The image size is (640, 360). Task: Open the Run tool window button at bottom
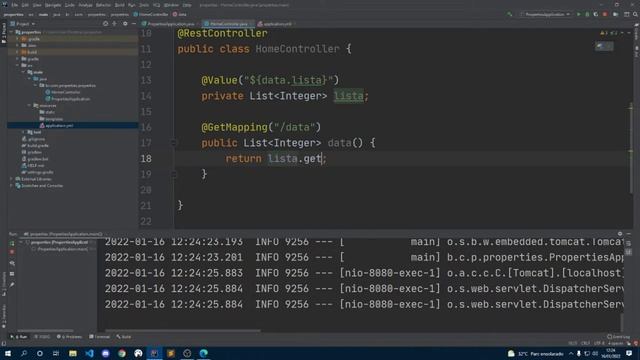tap(19, 337)
